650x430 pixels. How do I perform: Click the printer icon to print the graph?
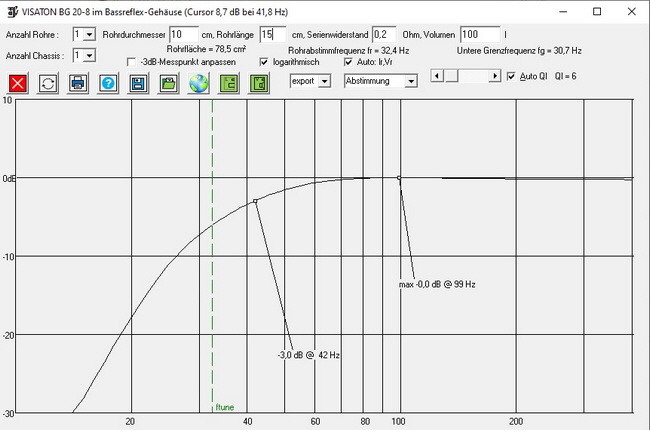pyautogui.click(x=78, y=83)
